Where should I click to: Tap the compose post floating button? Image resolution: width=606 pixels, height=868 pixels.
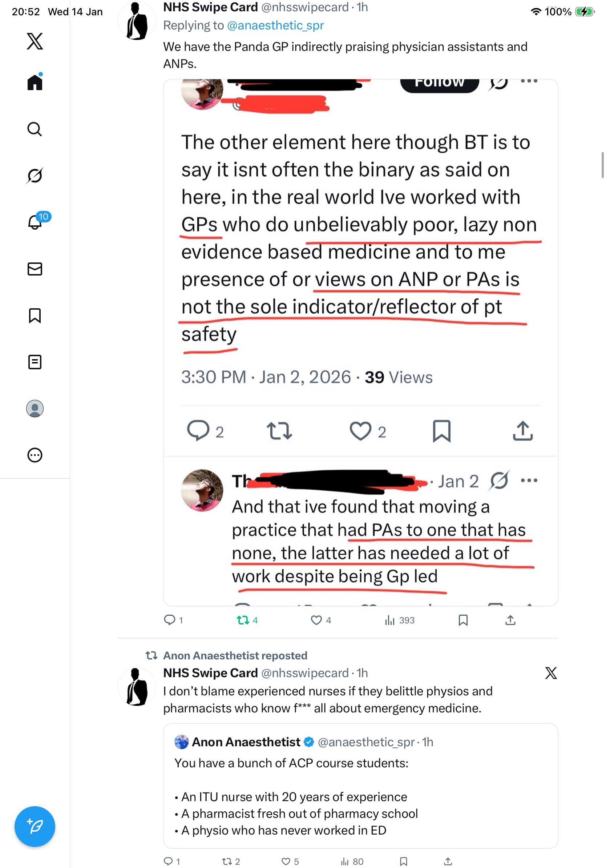[x=35, y=826]
